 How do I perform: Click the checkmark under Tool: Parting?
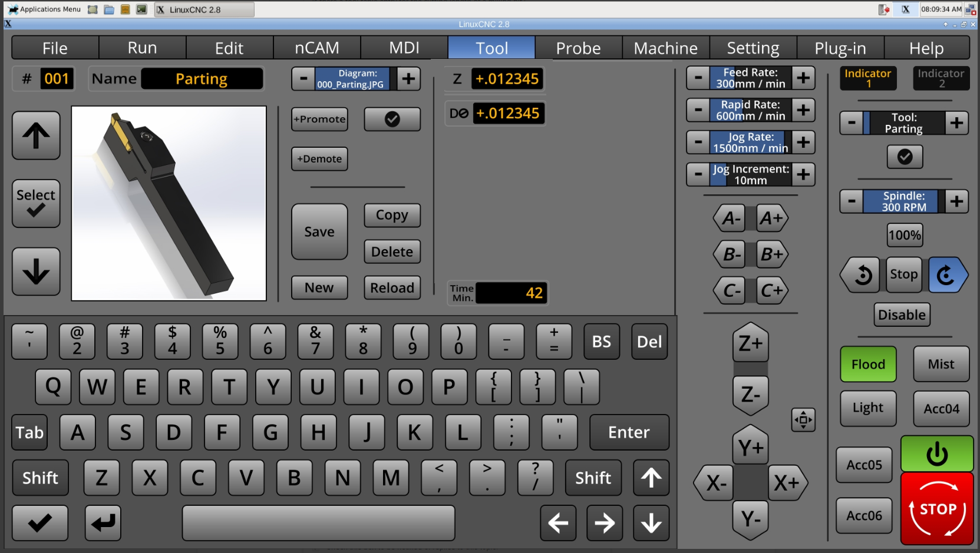click(905, 157)
